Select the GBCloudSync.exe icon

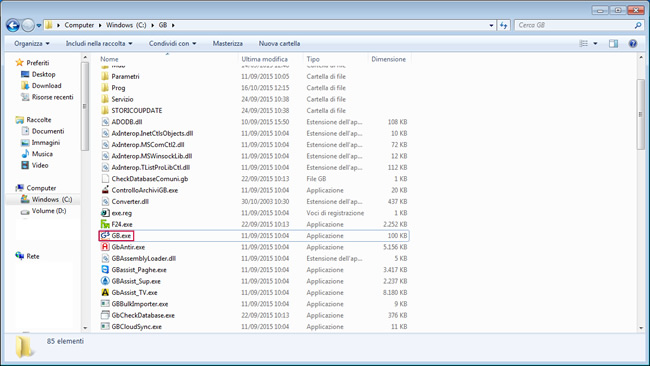(105, 327)
